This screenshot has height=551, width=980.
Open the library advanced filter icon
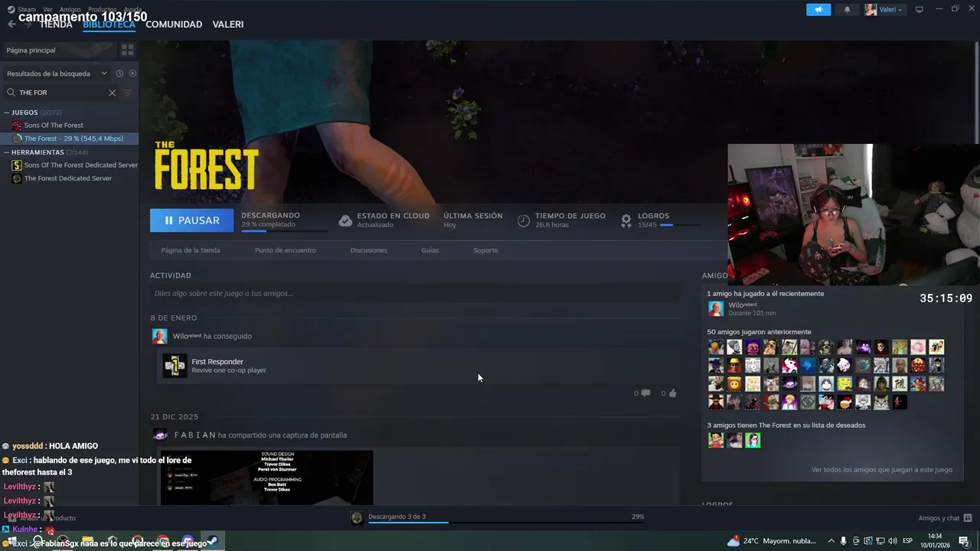[128, 93]
